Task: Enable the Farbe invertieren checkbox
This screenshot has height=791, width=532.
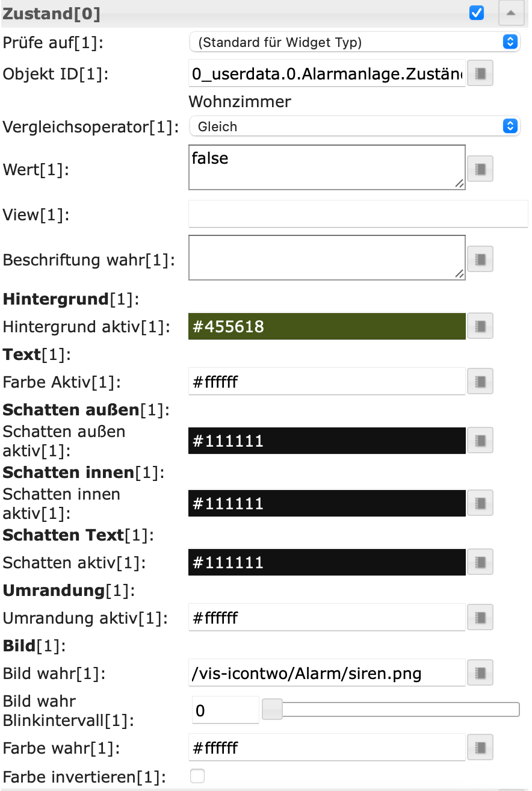Action: point(197,776)
